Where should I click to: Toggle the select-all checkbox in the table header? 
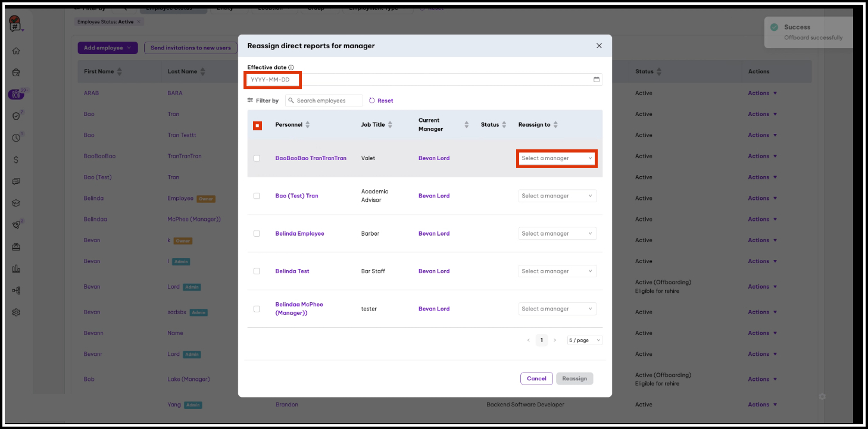(x=257, y=124)
